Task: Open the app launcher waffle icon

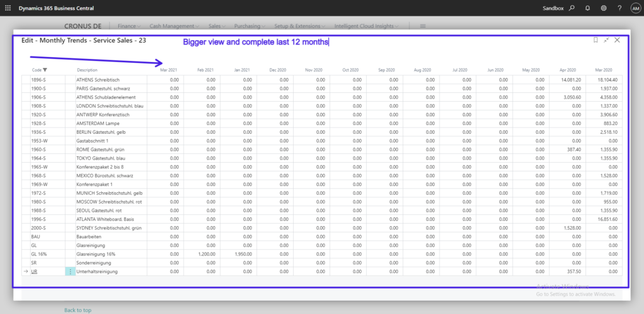Action: click(8, 8)
